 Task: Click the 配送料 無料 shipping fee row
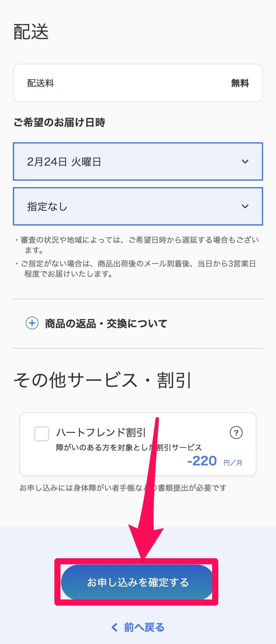pyautogui.click(x=138, y=83)
